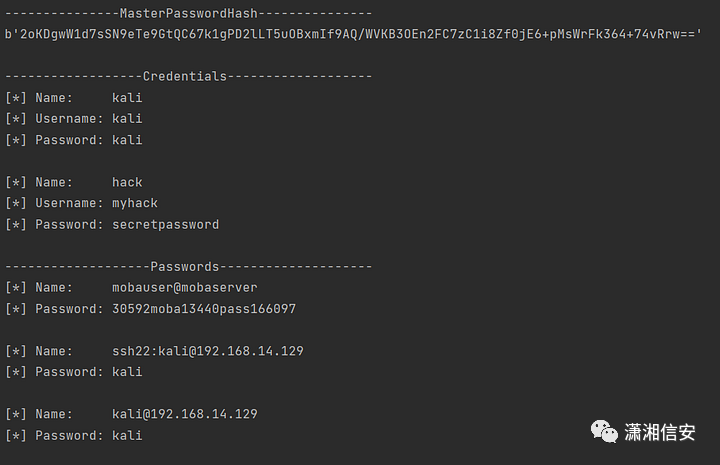The width and height of the screenshot is (720, 465).
Task: Click the last Password: kali value
Action: point(127,435)
